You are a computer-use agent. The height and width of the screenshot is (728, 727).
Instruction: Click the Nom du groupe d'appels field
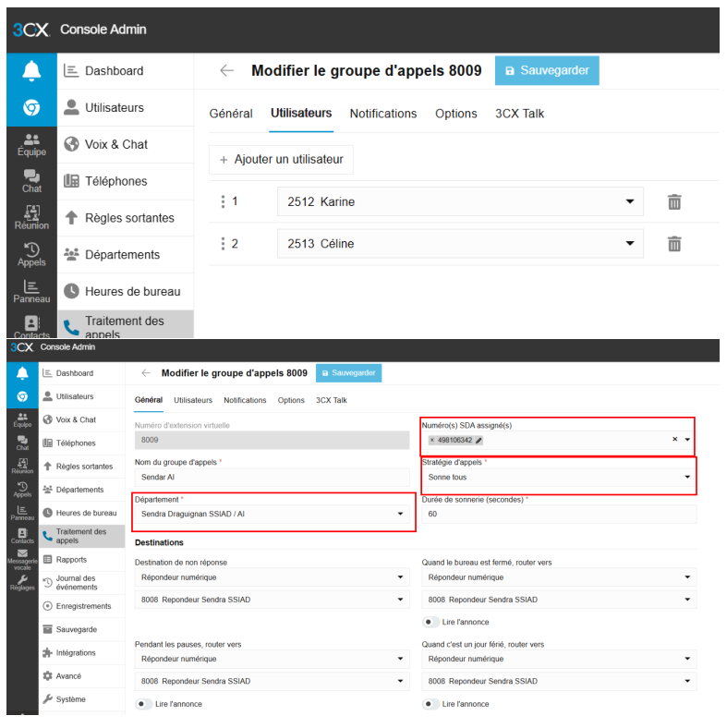(272, 478)
